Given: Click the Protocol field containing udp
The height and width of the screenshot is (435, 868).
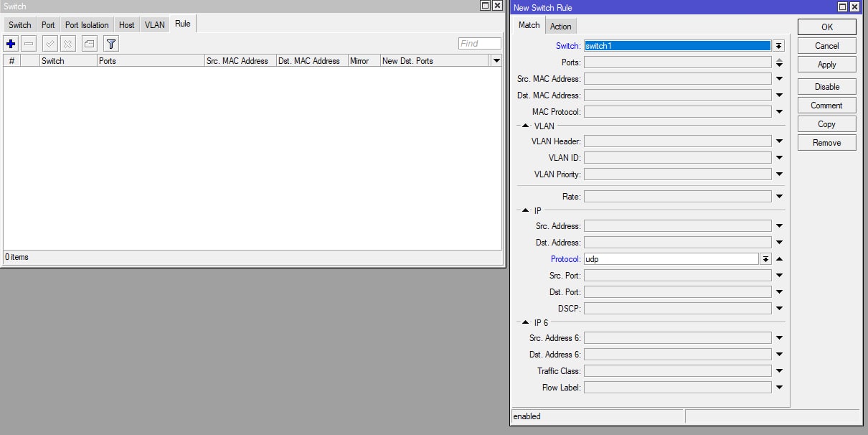Looking at the screenshot, I should coord(671,259).
